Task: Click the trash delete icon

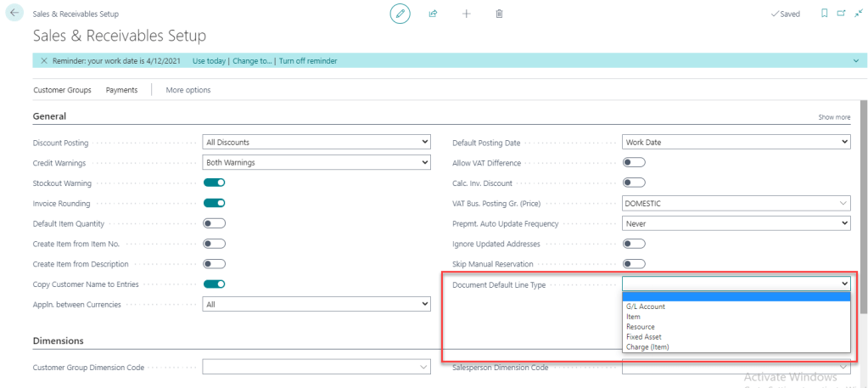Action: tap(499, 14)
